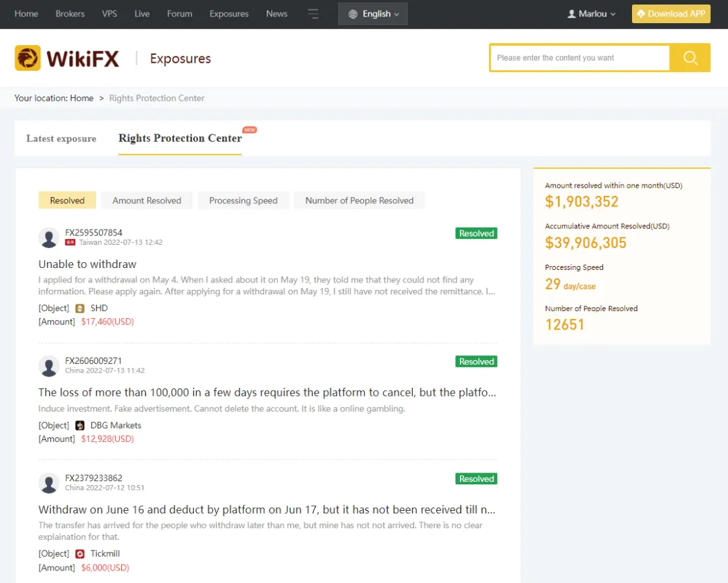Expand the English language dropdown

pos(373,14)
